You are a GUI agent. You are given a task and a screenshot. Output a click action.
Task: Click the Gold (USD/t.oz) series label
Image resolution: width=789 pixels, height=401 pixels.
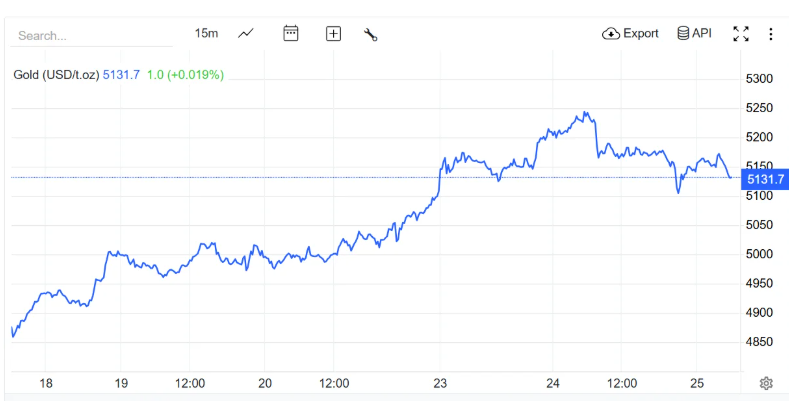(x=56, y=75)
